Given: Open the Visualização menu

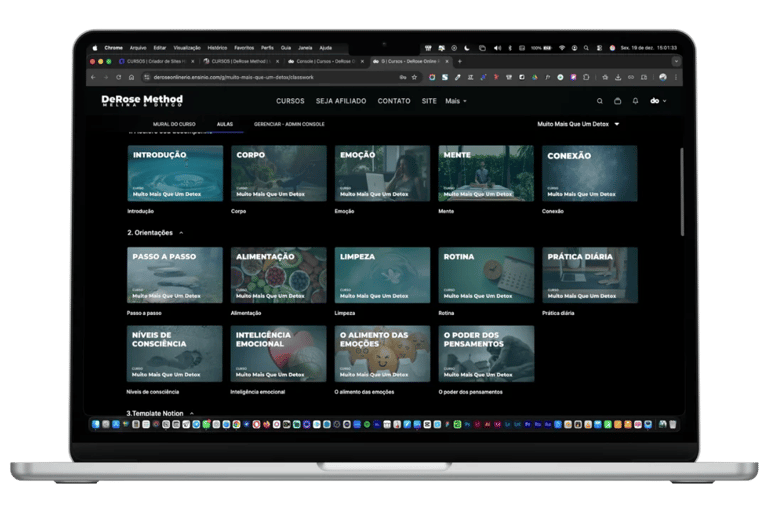Looking at the screenshot, I should (187, 48).
